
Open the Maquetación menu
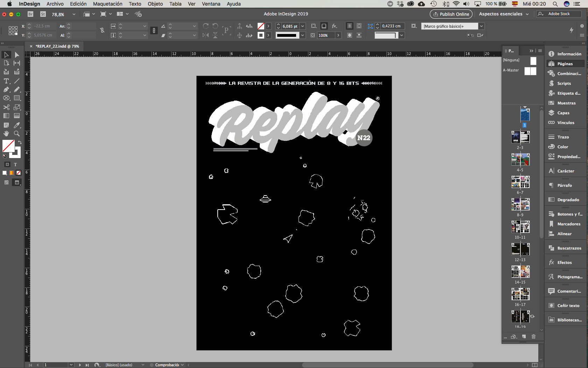(x=108, y=4)
